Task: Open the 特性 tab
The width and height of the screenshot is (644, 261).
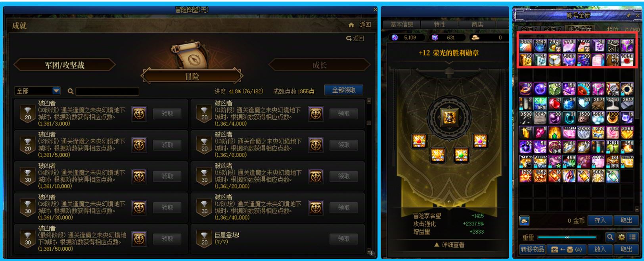Action: point(439,25)
